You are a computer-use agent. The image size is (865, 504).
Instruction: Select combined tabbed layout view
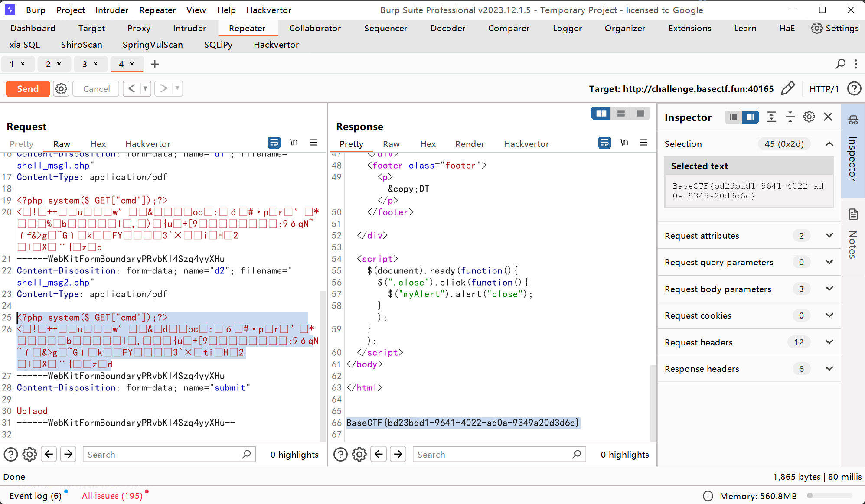[640, 114]
